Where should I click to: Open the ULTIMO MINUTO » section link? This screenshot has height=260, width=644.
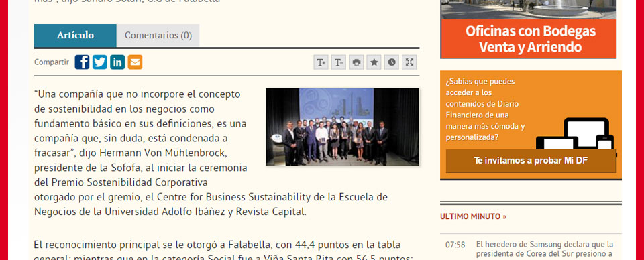(x=473, y=216)
